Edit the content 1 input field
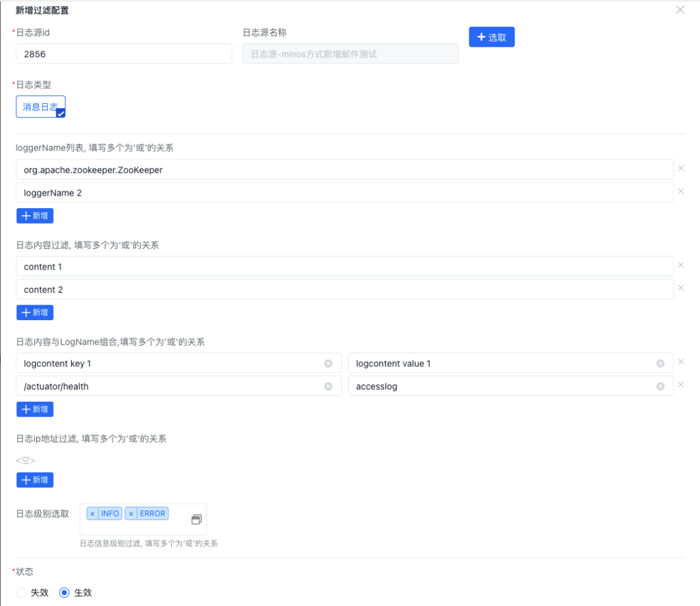Image resolution: width=700 pixels, height=606 pixels. [345, 266]
